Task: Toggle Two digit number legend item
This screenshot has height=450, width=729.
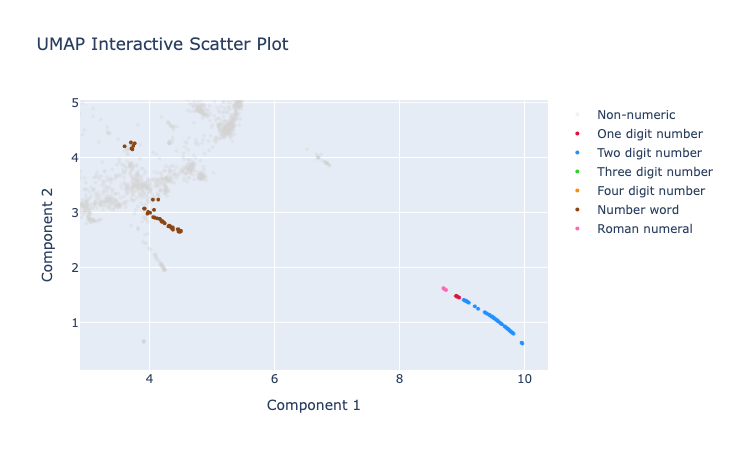Action: point(649,153)
